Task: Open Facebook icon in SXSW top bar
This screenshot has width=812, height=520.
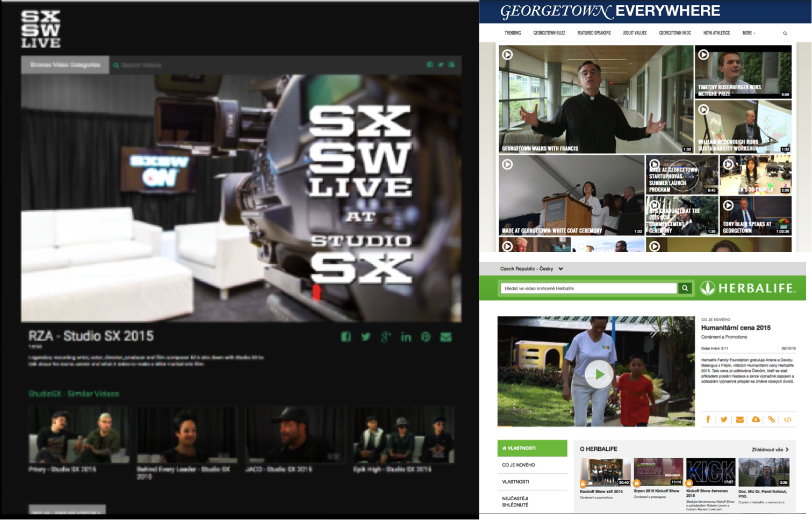Action: [x=430, y=64]
